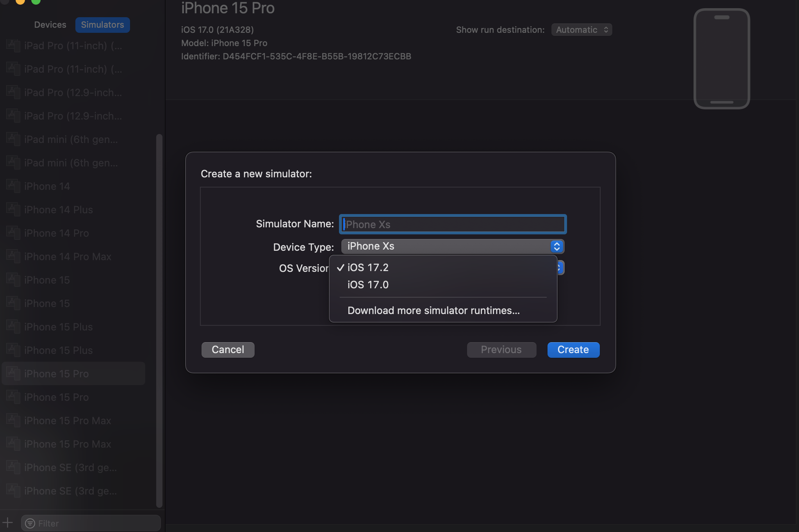799x532 pixels.
Task: Click the Simulator Name text field
Action: tap(453, 224)
